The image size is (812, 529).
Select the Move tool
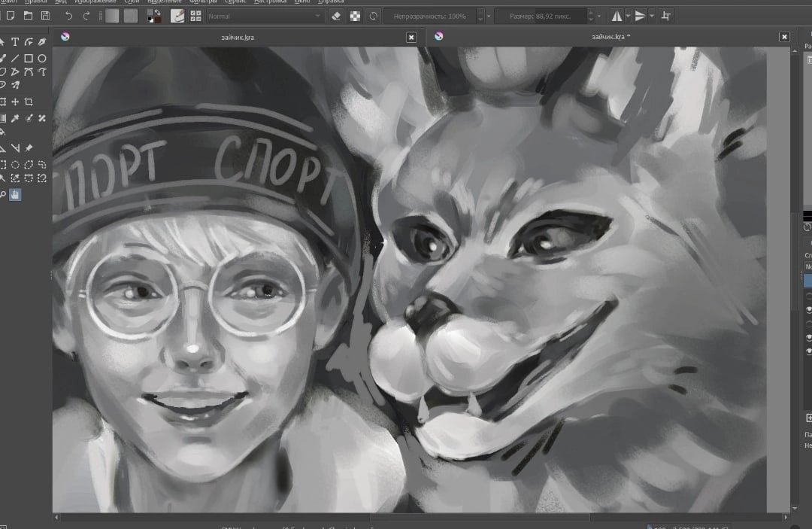(x=15, y=102)
